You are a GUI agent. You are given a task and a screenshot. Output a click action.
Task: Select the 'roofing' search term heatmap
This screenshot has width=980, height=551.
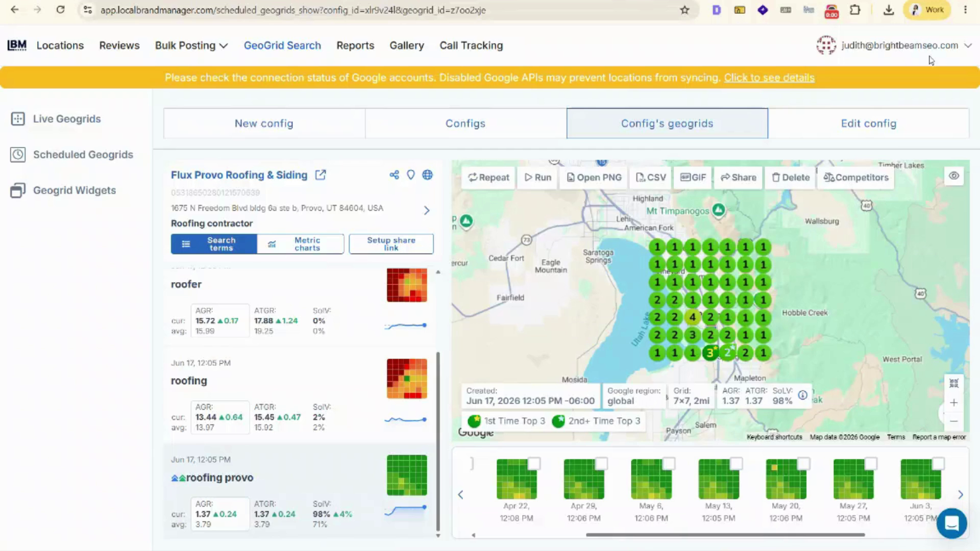[407, 379]
